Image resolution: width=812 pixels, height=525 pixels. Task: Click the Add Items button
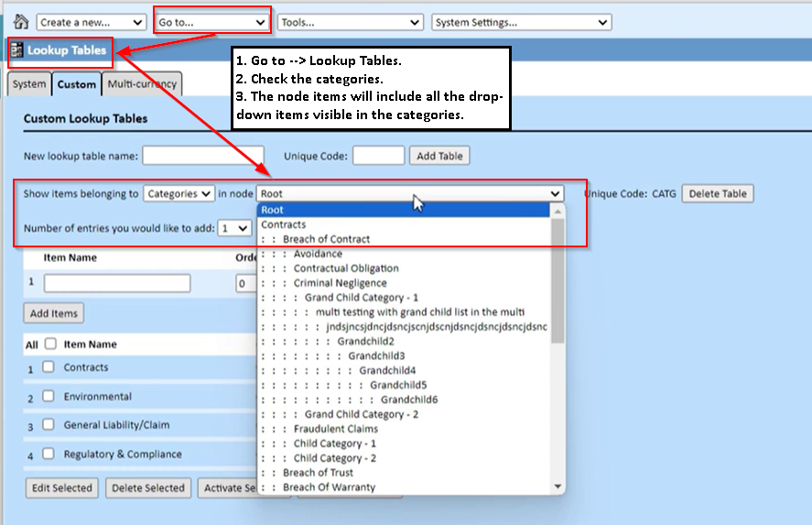tap(53, 313)
